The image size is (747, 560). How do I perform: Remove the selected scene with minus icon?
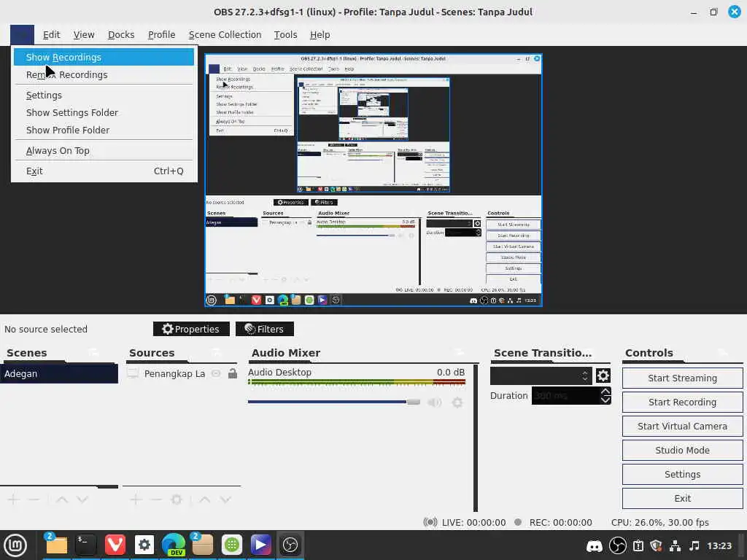pos(34,499)
